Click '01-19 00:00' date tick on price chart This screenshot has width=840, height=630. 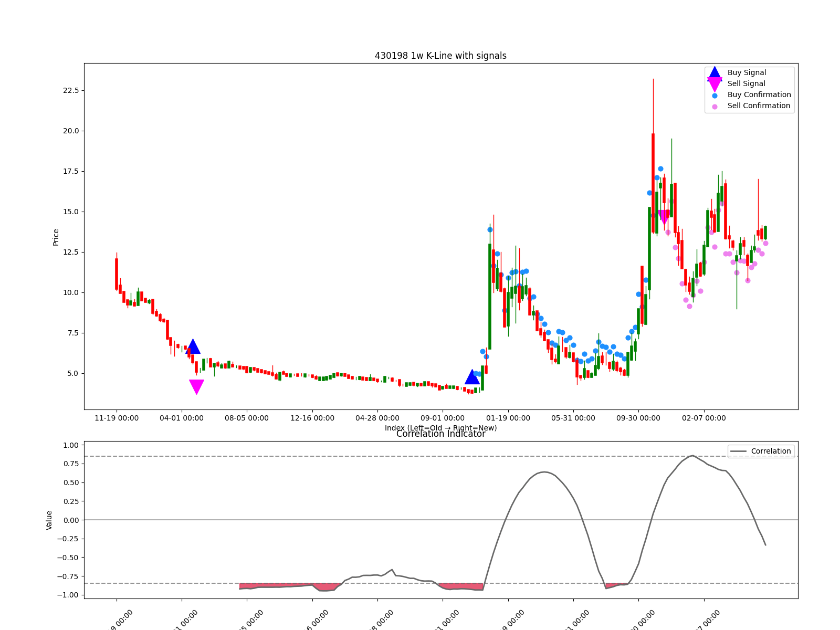[x=508, y=418]
